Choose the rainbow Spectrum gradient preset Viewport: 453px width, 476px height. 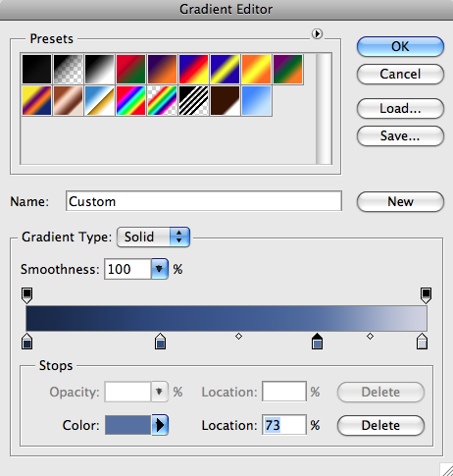(130, 100)
